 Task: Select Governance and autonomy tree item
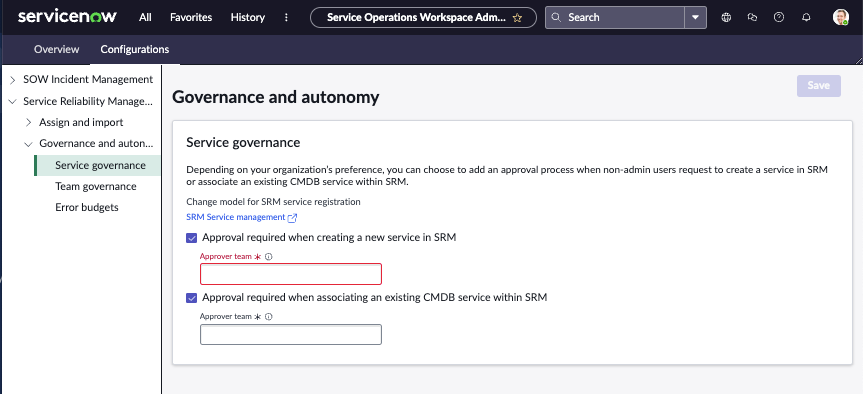click(96, 144)
